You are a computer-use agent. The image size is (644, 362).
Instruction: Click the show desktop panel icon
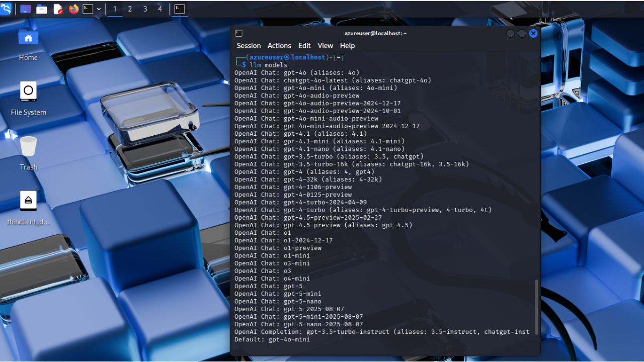(25, 9)
